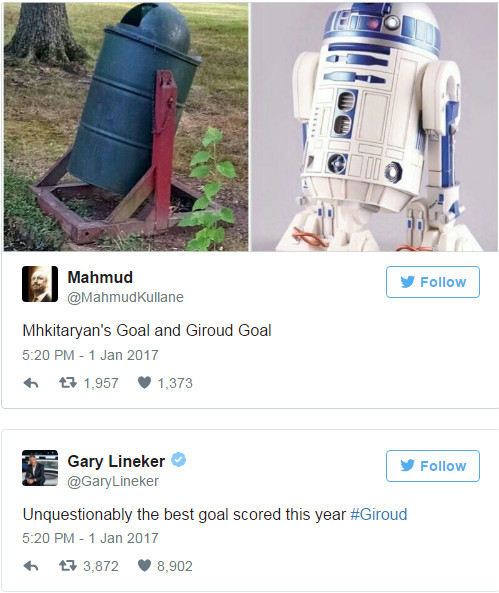The width and height of the screenshot is (499, 593).
Task: Retweet Gary Lineker's Giroud tweet
Action: pos(68,566)
